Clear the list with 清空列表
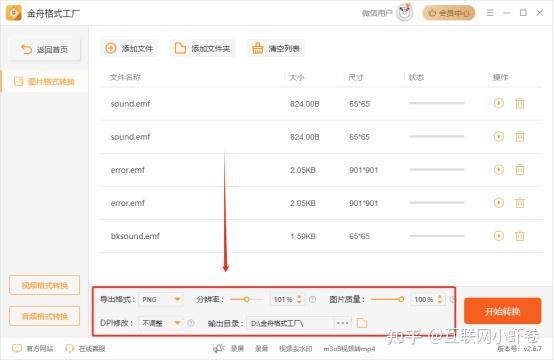This screenshot has height=360, width=554. click(x=276, y=48)
